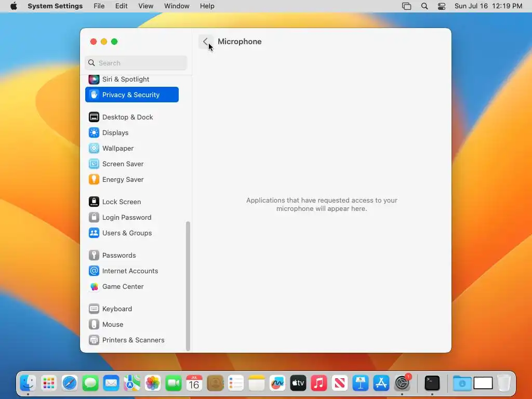Open Stage Manager from the menu bar
532x399 pixels.
point(406,6)
